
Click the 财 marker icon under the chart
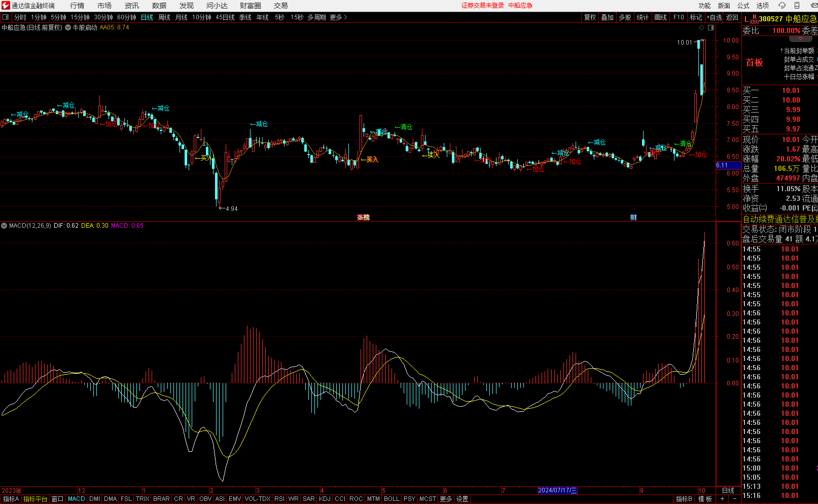(x=633, y=217)
